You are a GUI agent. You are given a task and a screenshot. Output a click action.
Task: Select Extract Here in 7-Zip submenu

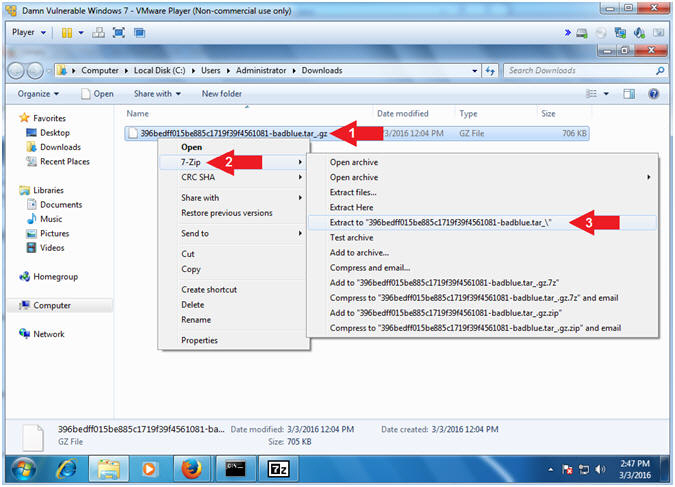tap(351, 208)
